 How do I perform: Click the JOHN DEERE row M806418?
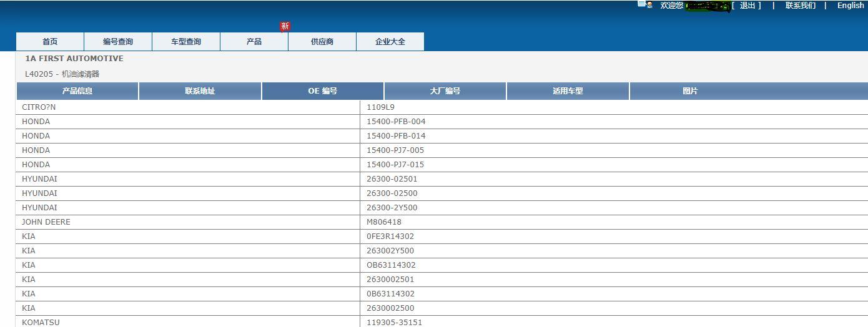[384, 222]
